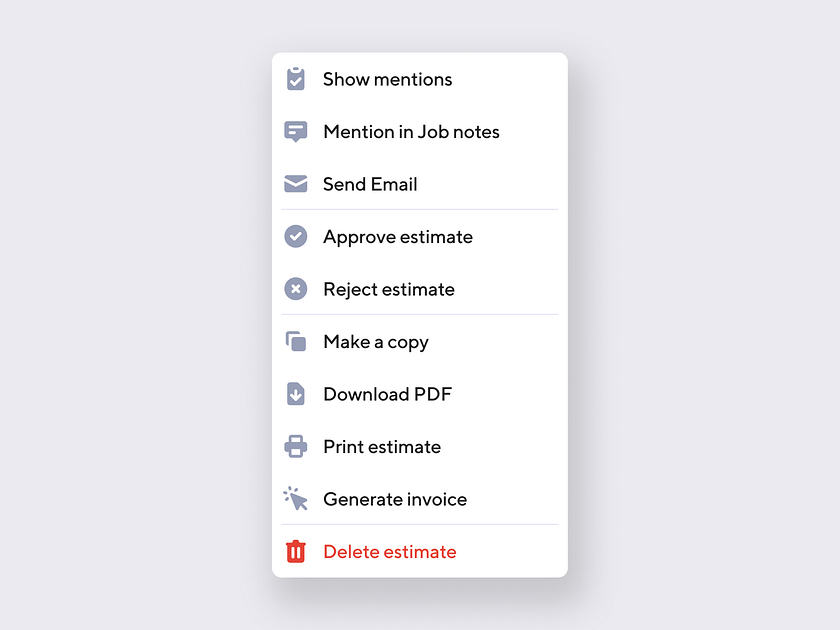Reject the estimate
The image size is (840, 630).
pos(389,289)
